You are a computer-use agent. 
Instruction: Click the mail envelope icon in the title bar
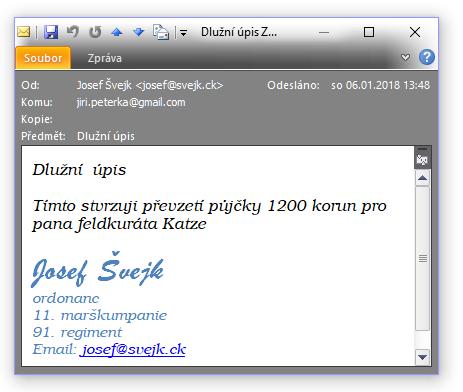24,32
